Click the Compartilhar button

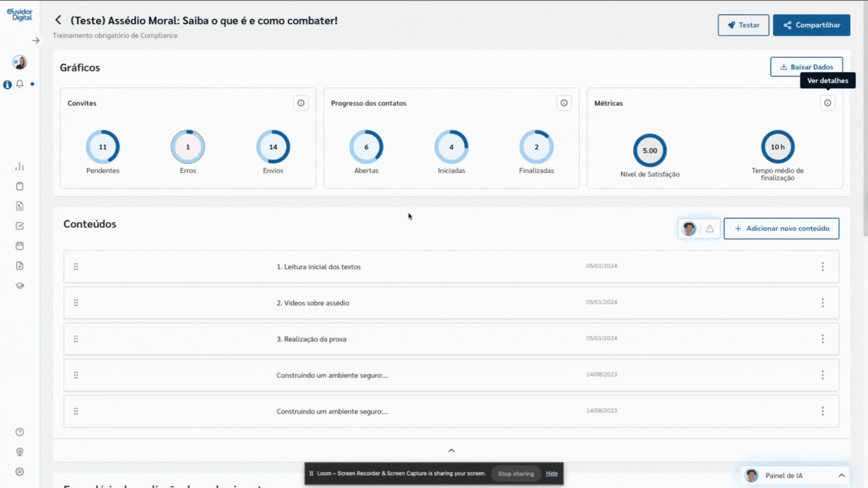pos(811,25)
